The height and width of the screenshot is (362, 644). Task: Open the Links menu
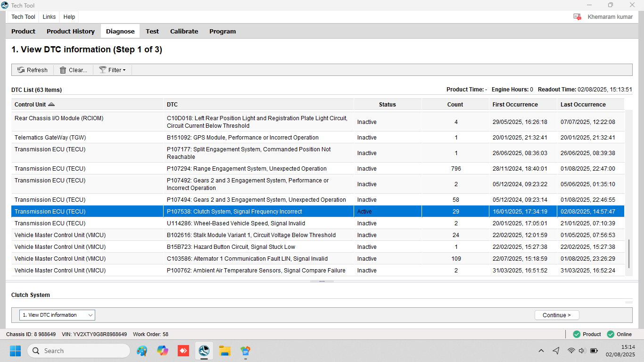(x=49, y=17)
